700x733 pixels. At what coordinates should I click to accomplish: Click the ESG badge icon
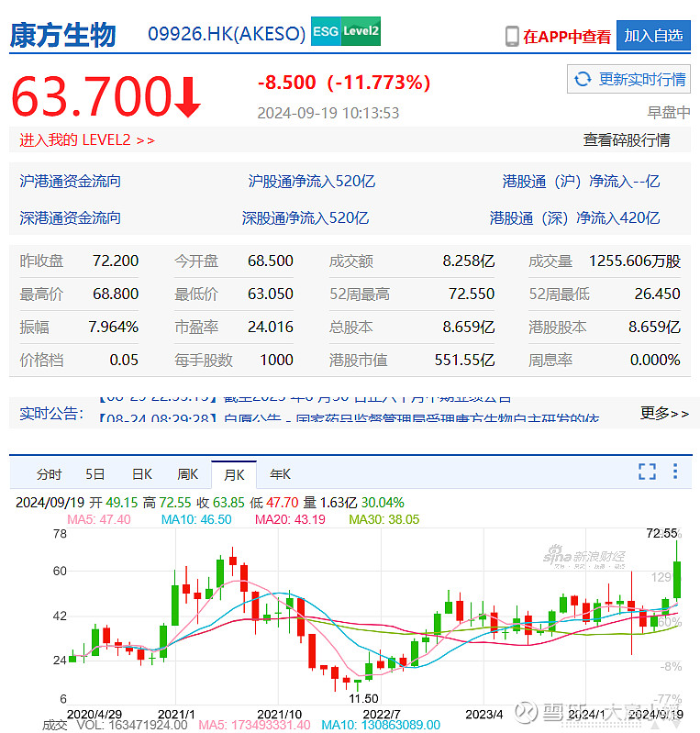[x=326, y=31]
